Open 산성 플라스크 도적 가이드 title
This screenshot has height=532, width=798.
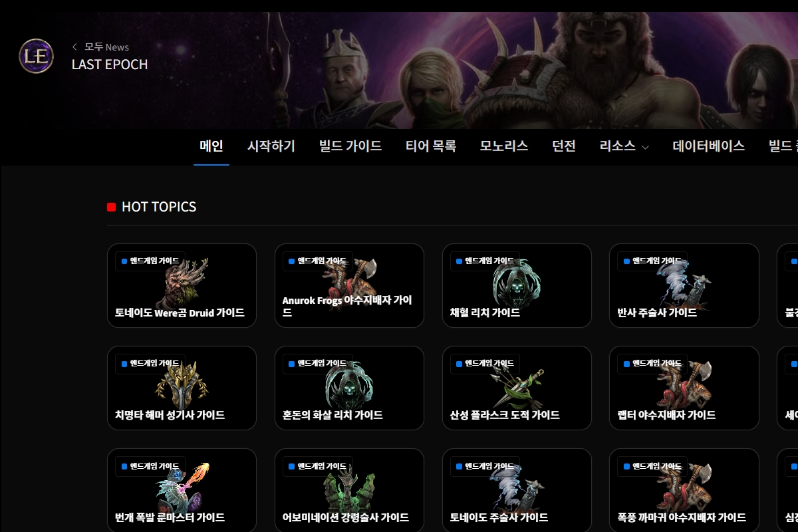[x=505, y=415]
